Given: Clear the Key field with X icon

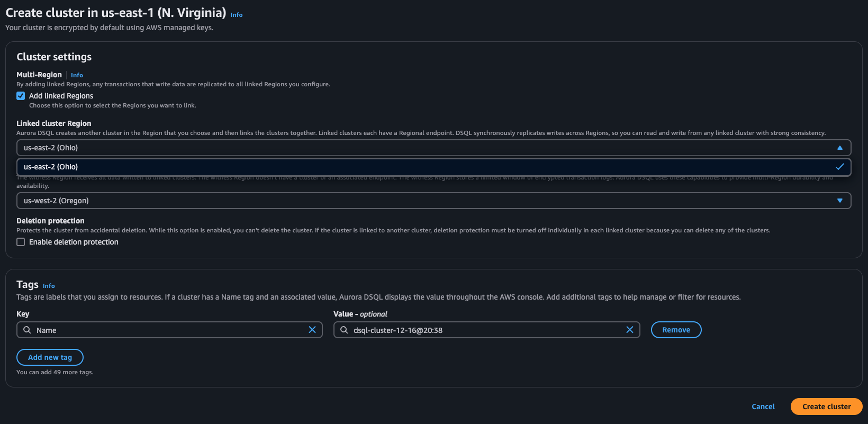Looking at the screenshot, I should tap(312, 330).
